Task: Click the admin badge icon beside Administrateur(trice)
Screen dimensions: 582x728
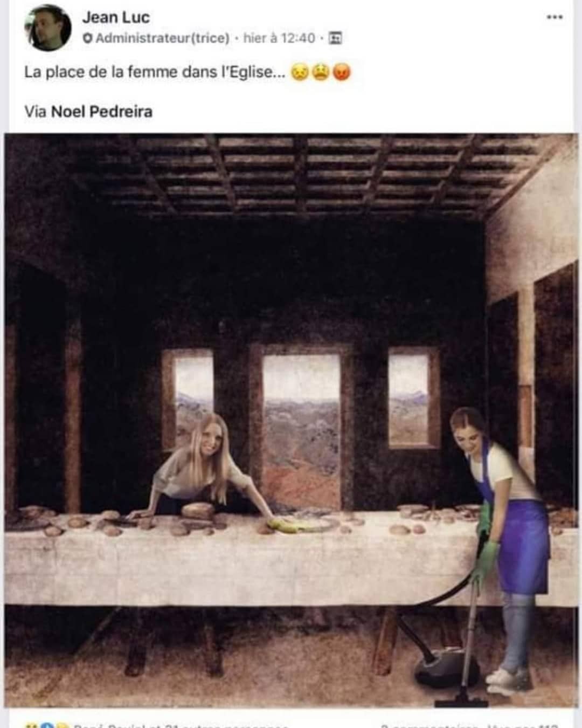Action: pyautogui.click(x=87, y=39)
